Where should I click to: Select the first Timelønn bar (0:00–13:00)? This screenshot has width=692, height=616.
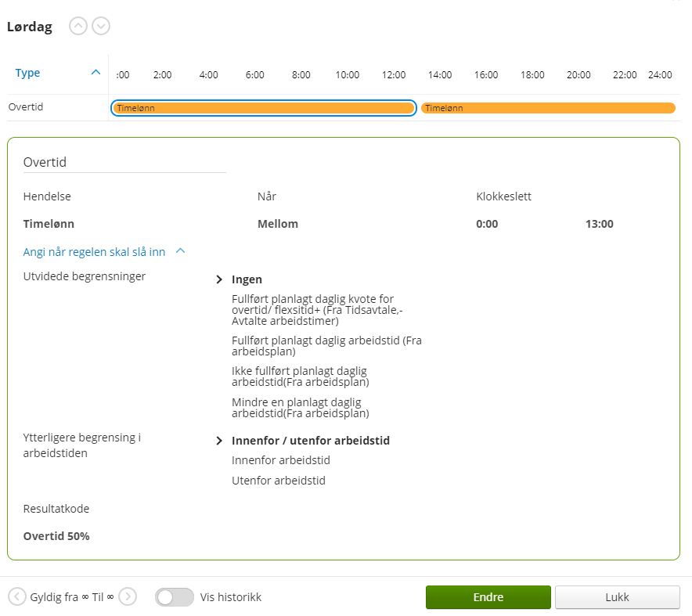264,108
